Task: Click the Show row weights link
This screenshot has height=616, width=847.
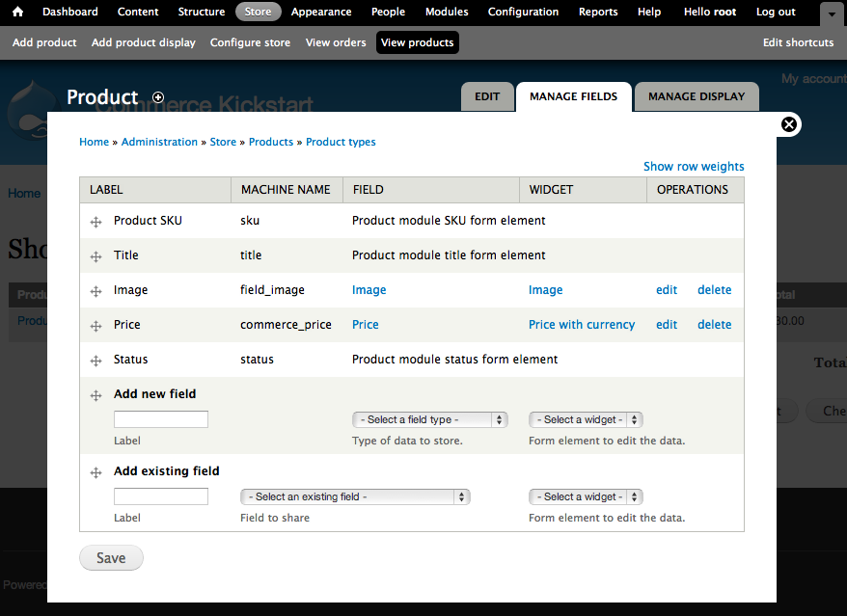Action: click(x=694, y=166)
